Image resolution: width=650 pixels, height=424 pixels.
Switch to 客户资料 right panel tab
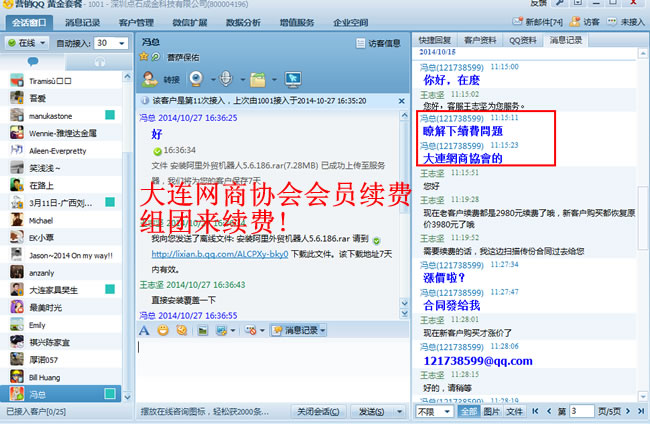point(480,40)
